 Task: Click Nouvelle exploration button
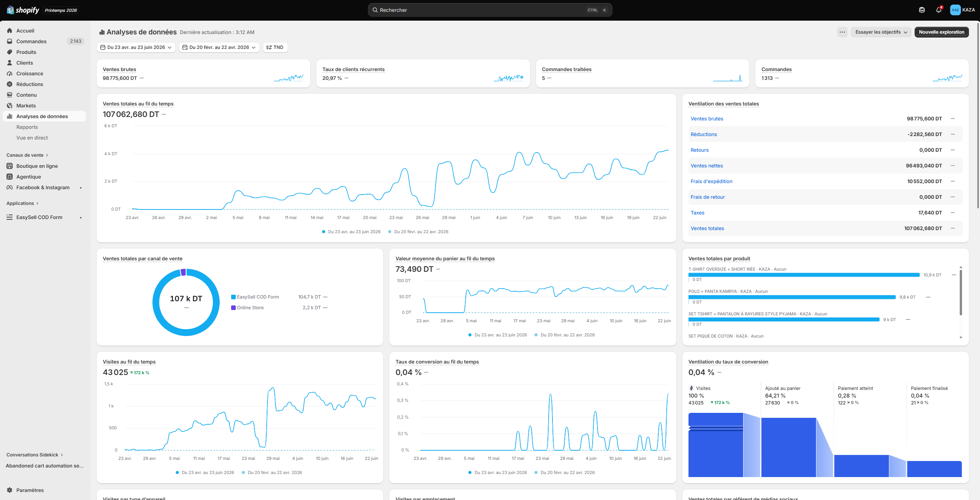pyautogui.click(x=941, y=32)
